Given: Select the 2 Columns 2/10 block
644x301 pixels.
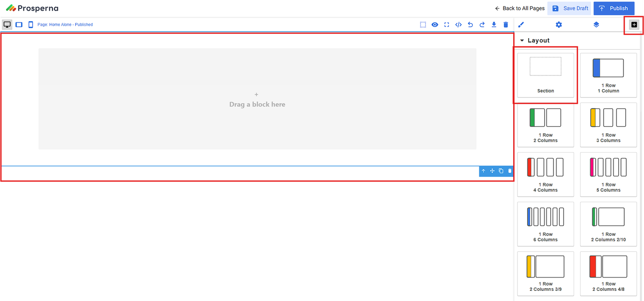Looking at the screenshot, I should click(x=608, y=224).
